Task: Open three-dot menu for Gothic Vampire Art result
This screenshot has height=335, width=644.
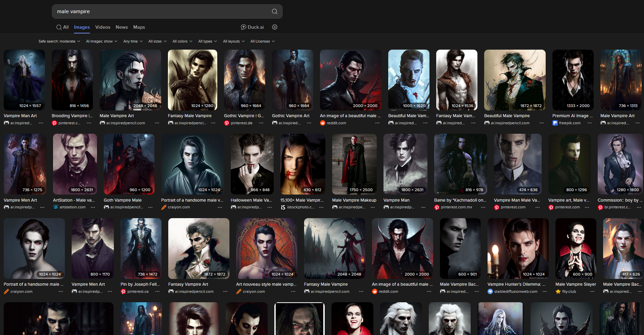Action: (x=309, y=123)
